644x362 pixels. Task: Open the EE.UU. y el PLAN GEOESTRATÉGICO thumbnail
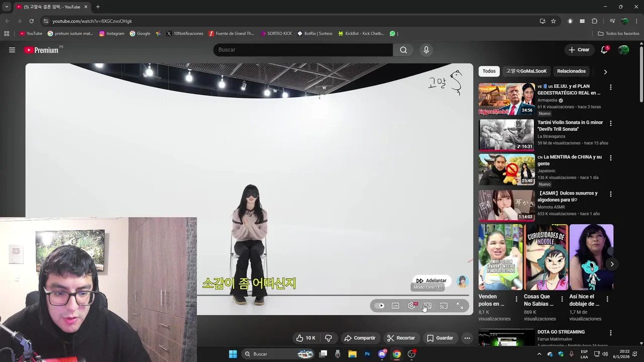[507, 99]
